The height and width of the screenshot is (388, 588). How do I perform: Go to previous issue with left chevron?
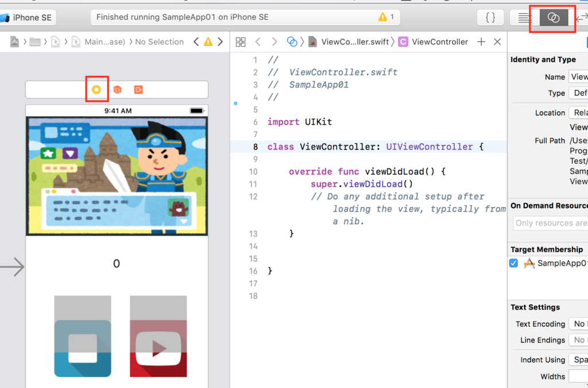coord(196,41)
